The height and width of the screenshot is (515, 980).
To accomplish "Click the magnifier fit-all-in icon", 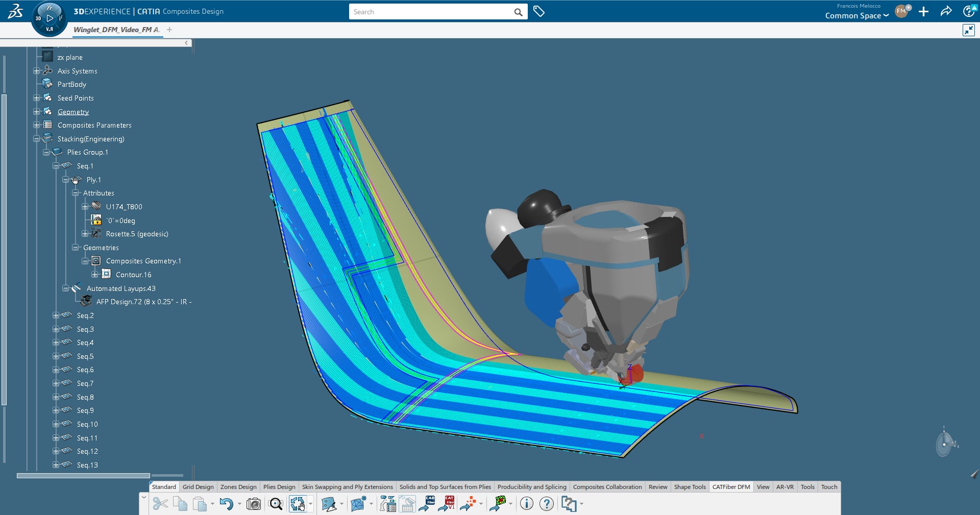I will [x=276, y=504].
